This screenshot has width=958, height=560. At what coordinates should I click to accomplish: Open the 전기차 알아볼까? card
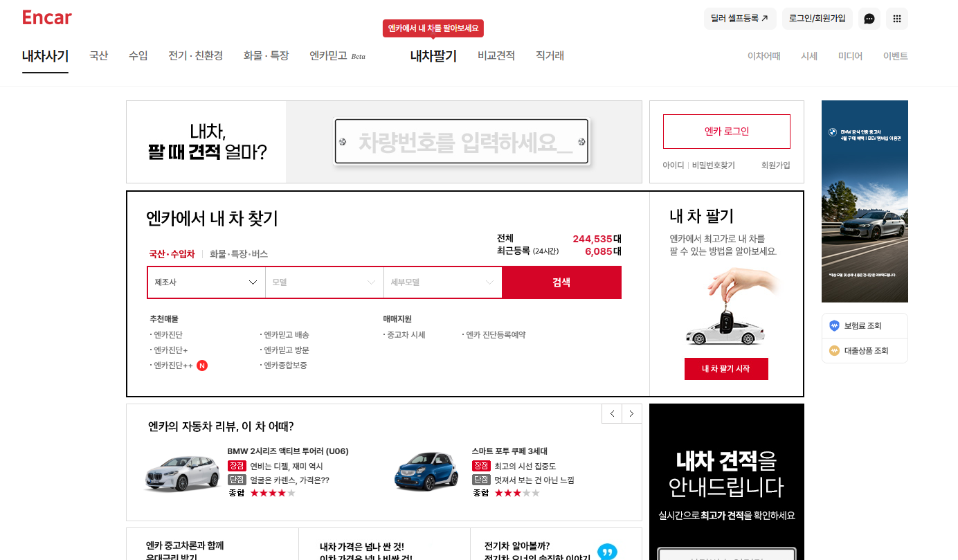(x=556, y=544)
